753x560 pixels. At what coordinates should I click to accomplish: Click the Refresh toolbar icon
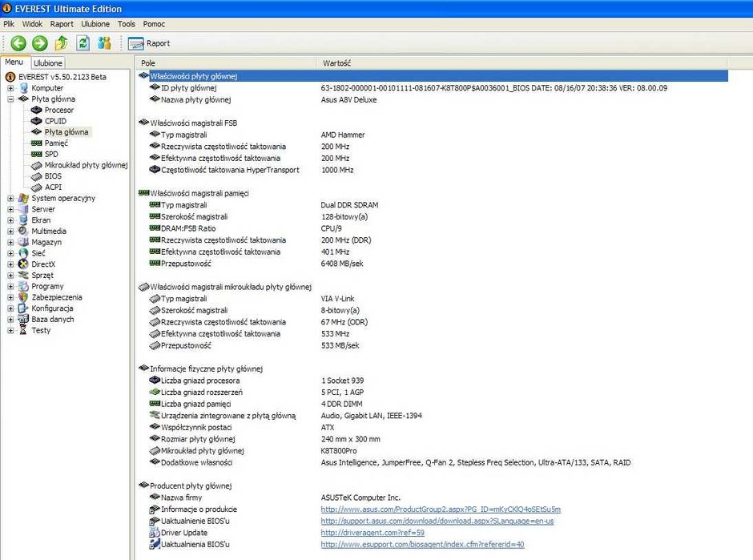(x=83, y=43)
